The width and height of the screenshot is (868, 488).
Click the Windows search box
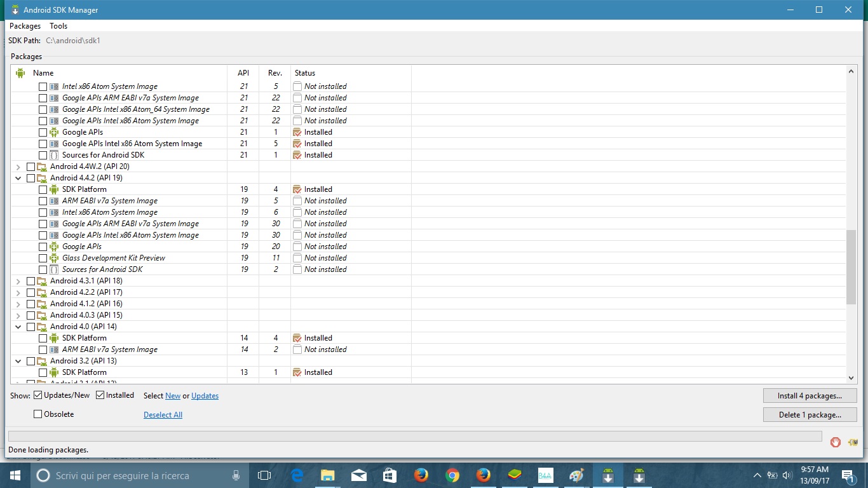tap(139, 475)
